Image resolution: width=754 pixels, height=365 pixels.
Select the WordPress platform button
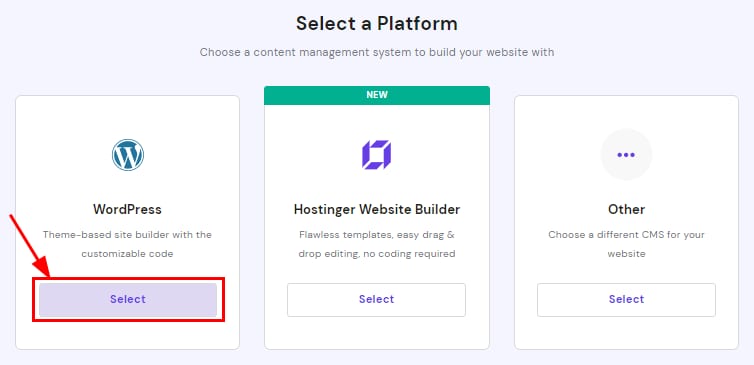pos(128,299)
